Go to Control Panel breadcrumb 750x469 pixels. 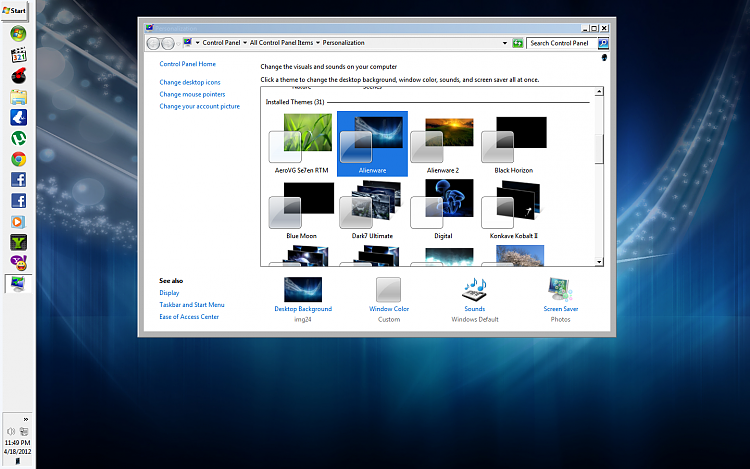(221, 43)
